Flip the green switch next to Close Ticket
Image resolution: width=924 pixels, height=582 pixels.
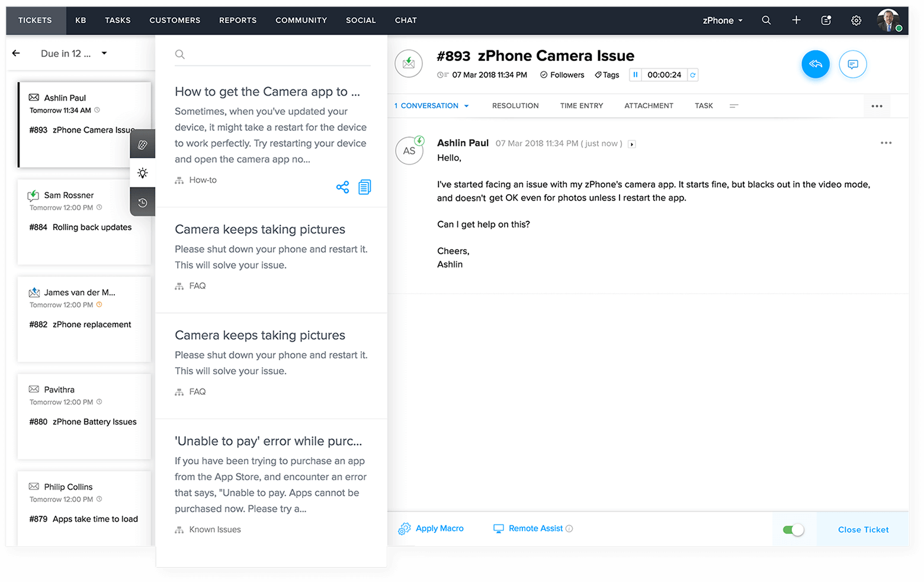[x=793, y=529]
